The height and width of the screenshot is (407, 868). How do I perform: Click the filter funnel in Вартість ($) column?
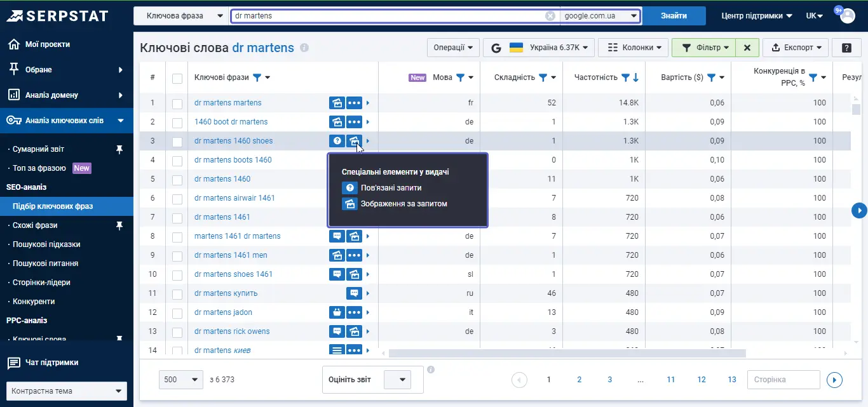click(711, 77)
